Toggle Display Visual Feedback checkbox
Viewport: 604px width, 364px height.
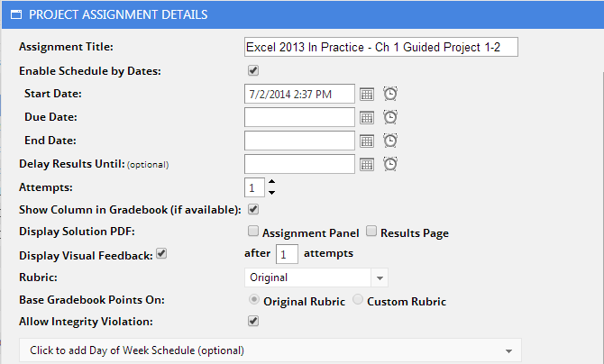click(161, 254)
